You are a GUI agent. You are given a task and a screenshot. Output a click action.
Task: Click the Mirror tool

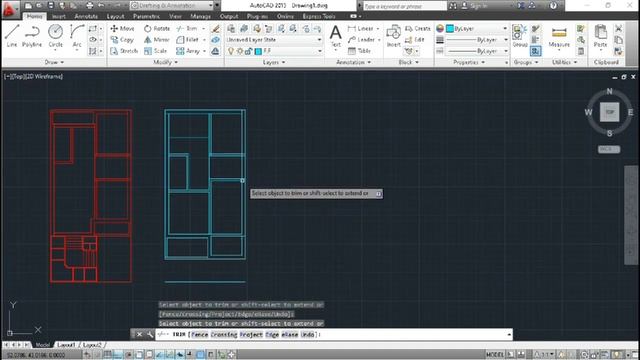tap(157, 40)
